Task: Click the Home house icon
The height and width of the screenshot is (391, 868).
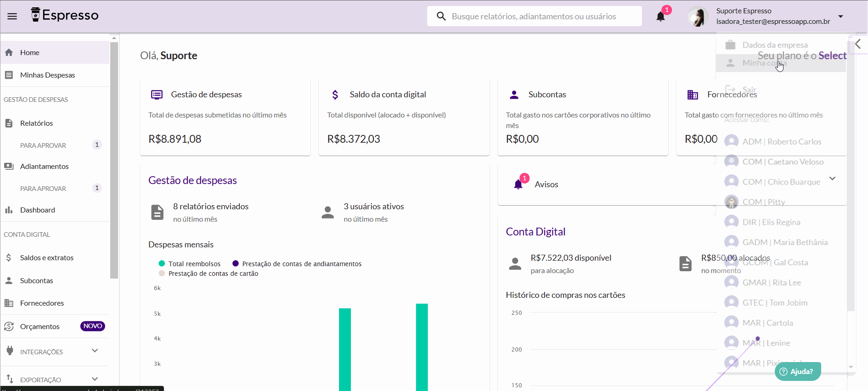Action: pyautogui.click(x=9, y=52)
